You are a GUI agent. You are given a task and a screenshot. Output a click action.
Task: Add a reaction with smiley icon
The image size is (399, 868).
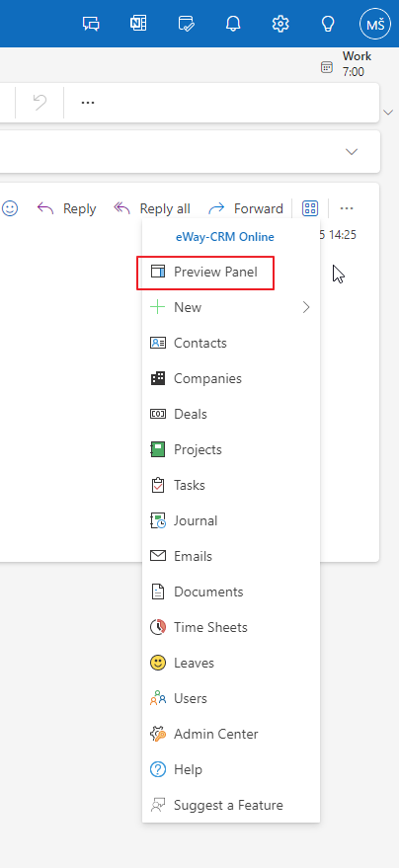pos(10,208)
